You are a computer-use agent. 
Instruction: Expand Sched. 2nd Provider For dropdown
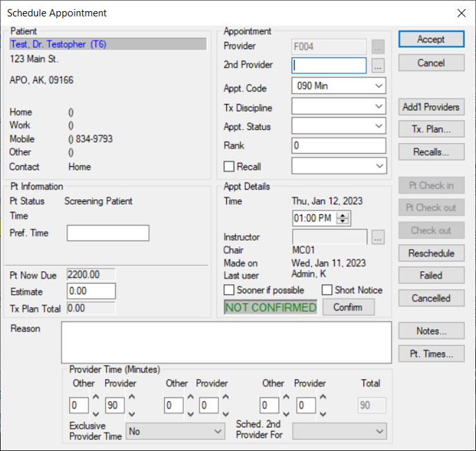[340, 431]
